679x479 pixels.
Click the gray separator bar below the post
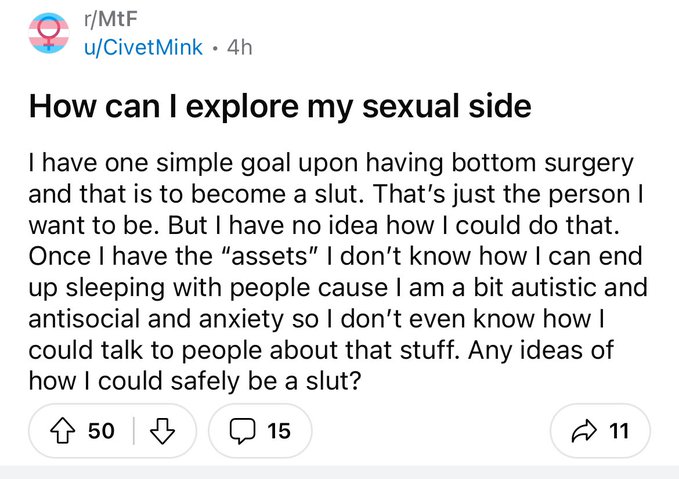tap(339, 471)
